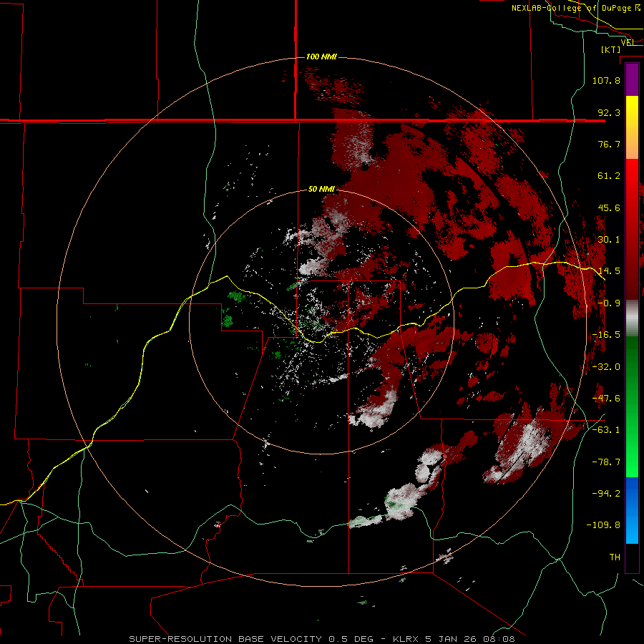The image size is (644, 644).
Task: Click the -94.2 value on velocity scale
Action: [606, 494]
